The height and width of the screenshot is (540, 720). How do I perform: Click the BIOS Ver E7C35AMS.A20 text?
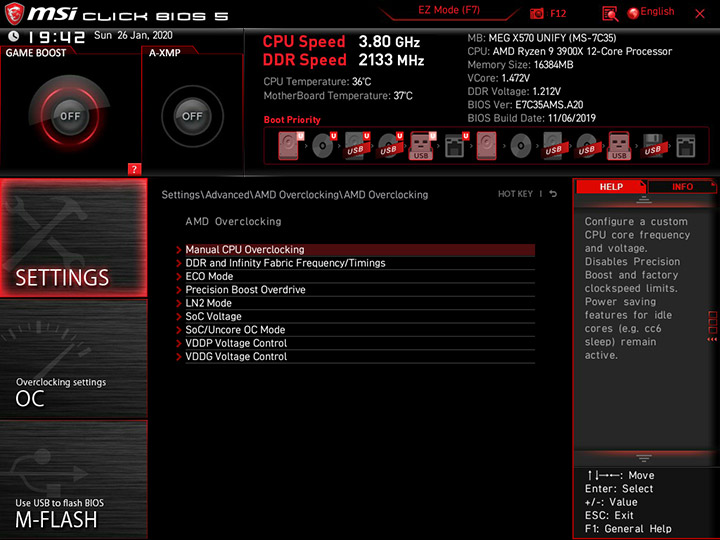point(525,104)
